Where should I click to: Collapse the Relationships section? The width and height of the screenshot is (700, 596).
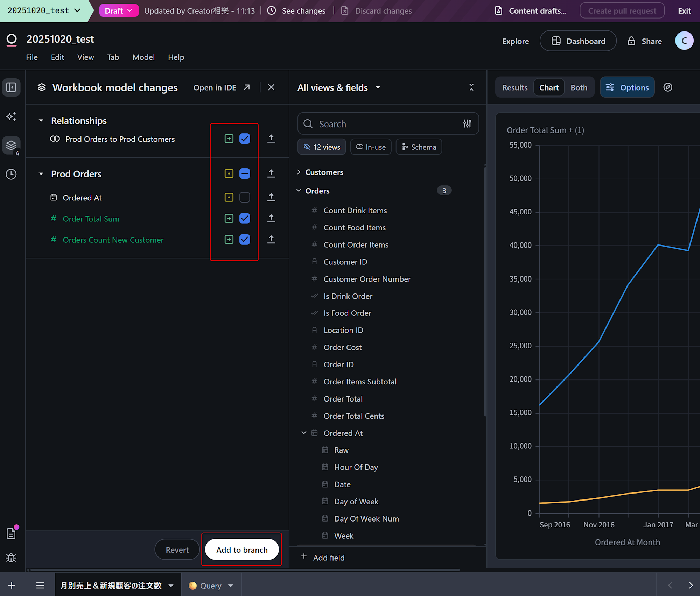tap(41, 121)
